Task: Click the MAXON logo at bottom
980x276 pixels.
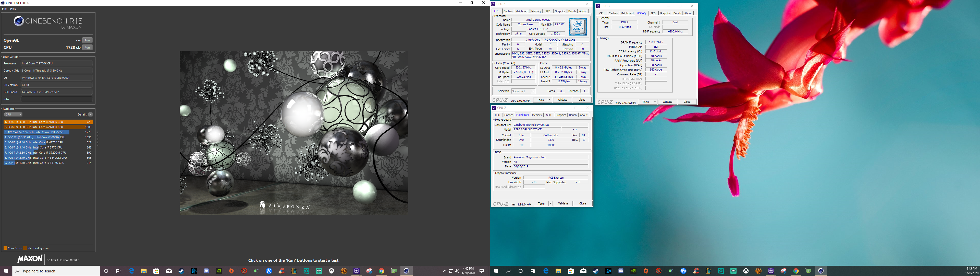Action: coord(30,259)
